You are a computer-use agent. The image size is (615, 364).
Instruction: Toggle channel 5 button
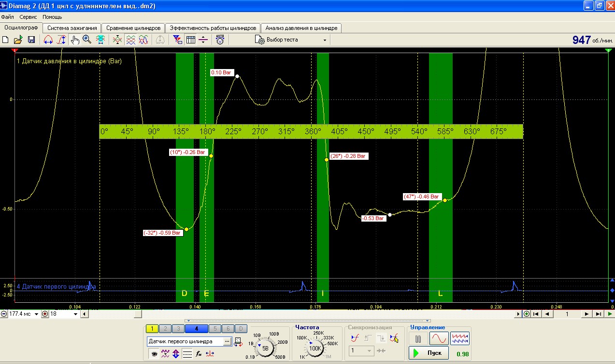(215, 329)
